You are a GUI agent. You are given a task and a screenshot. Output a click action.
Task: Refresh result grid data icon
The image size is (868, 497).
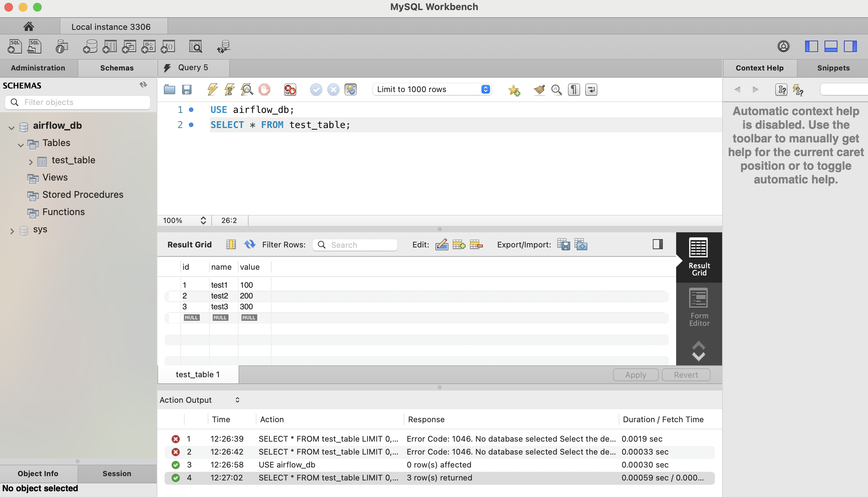[x=250, y=245]
